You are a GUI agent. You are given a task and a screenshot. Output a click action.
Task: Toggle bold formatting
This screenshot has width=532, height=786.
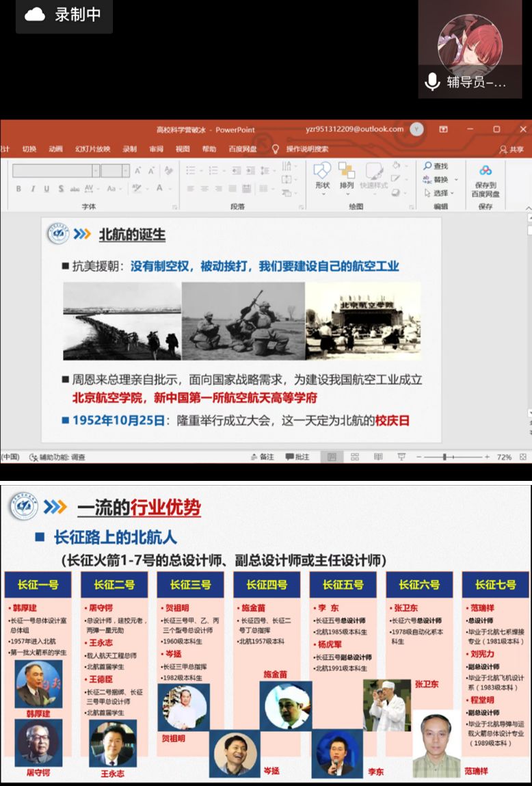(18, 189)
